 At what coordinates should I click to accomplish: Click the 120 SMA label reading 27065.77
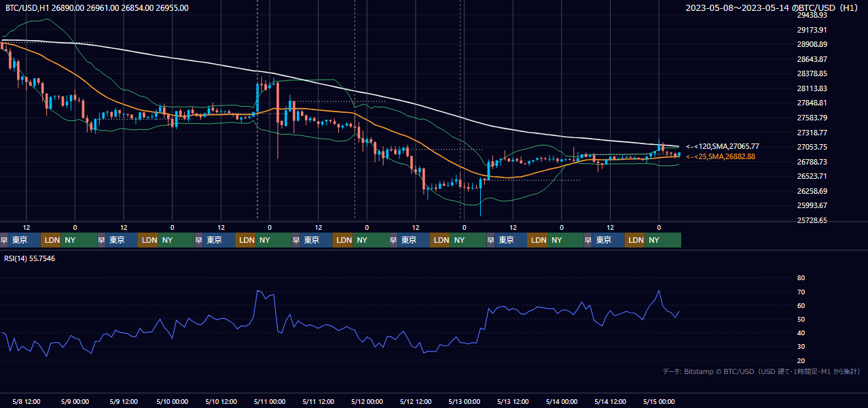(722, 146)
